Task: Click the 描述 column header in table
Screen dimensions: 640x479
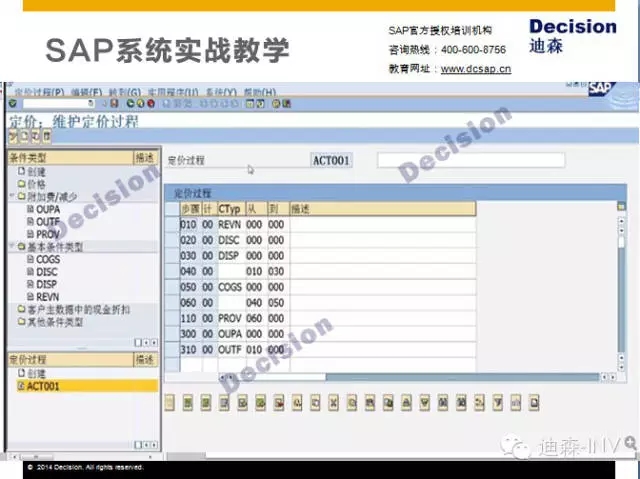Action: pyautogui.click(x=382, y=209)
